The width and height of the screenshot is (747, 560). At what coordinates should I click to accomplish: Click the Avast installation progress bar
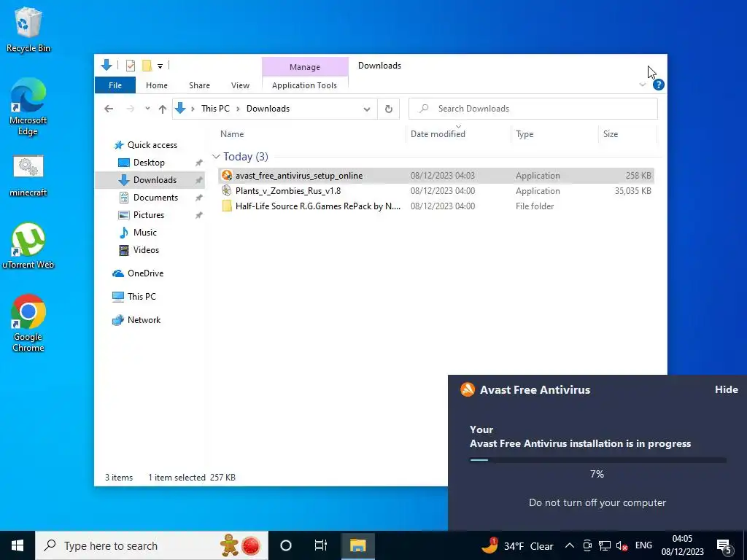598,460
